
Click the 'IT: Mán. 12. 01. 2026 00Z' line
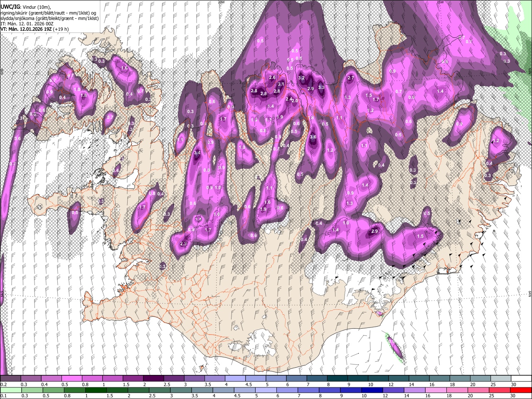click(x=28, y=24)
